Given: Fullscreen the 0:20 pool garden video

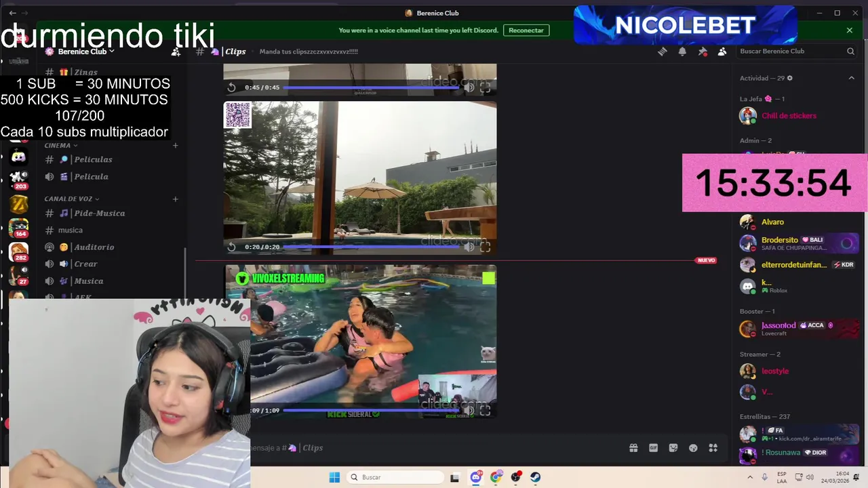Looking at the screenshot, I should tap(486, 247).
